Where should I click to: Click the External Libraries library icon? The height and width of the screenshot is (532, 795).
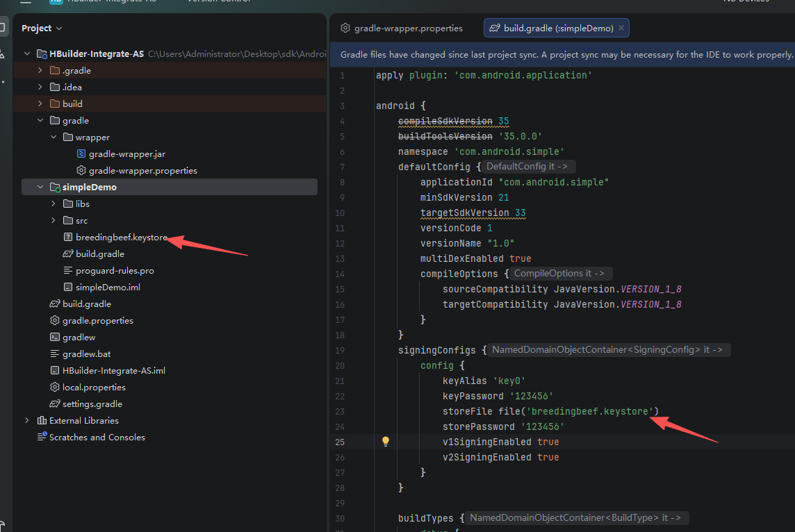tap(42, 421)
